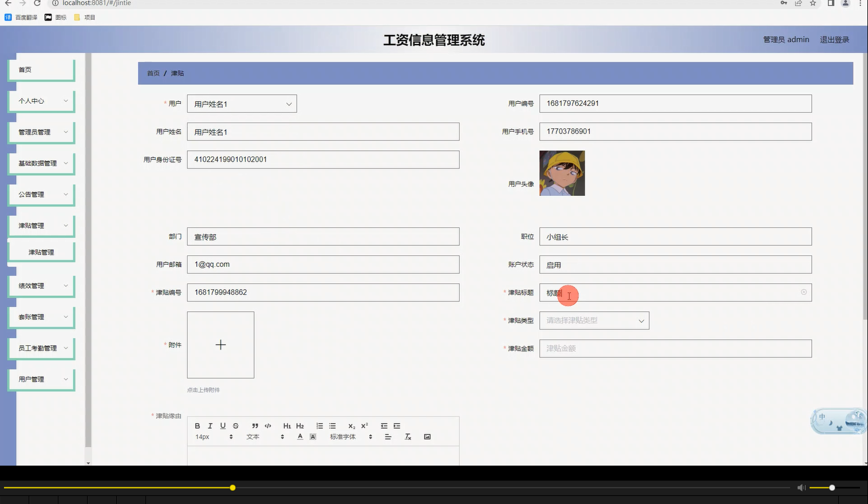Click the increase indent icon
868x504 pixels.
[x=397, y=426]
